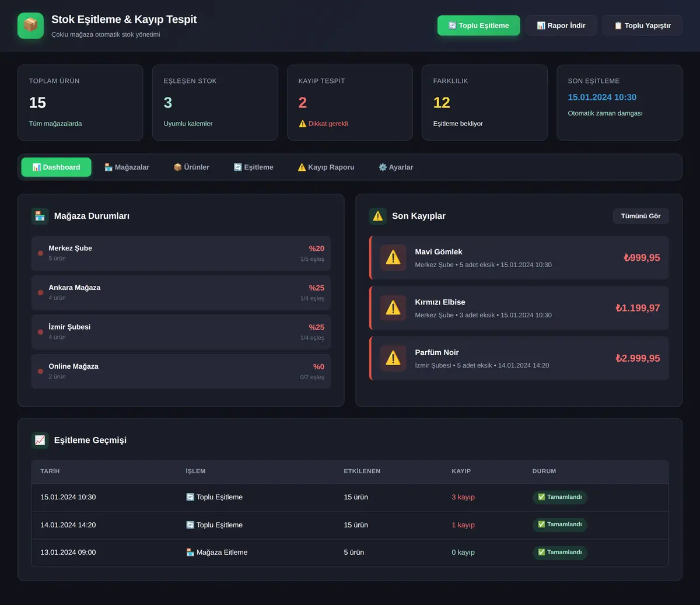The image size is (700, 605).
Task: Open the Dashboard tab
Action: [x=56, y=167]
